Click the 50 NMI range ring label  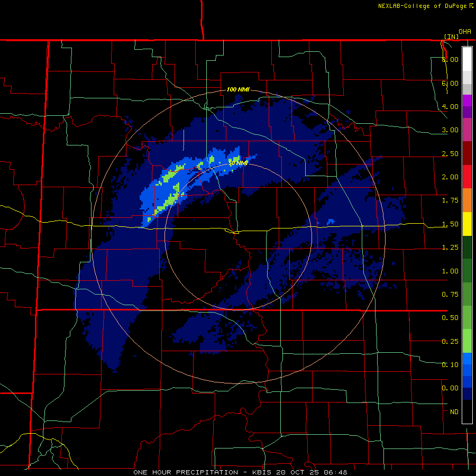coord(238,163)
